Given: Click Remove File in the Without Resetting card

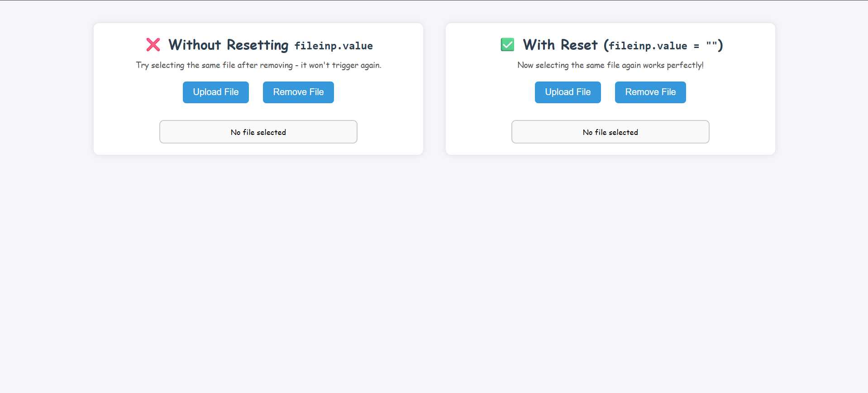Looking at the screenshot, I should (x=298, y=92).
